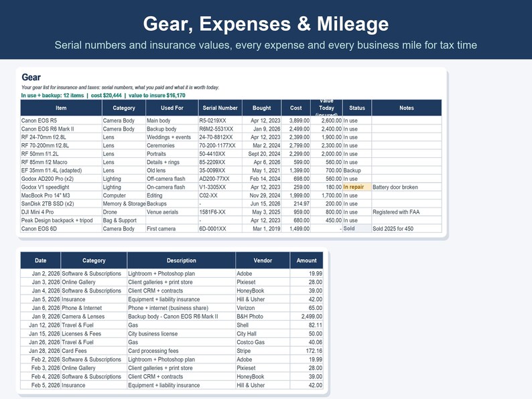Click the Registered with FAA note
Viewport: 532px width, 399px height.
click(407, 212)
